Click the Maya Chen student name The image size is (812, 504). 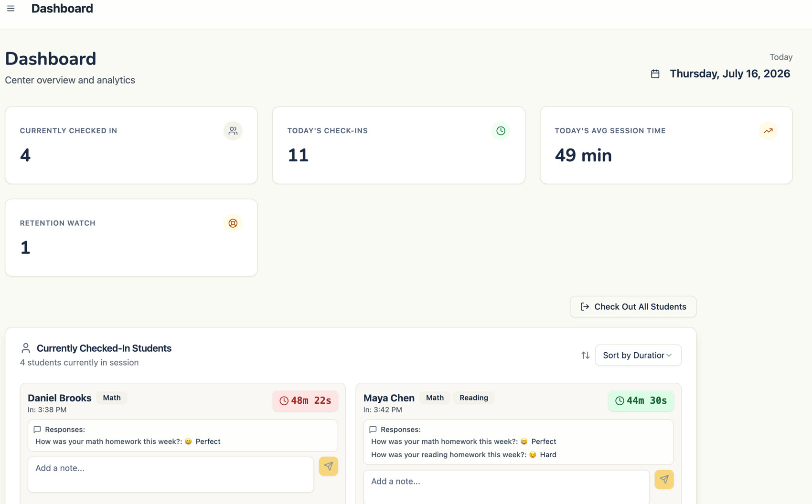point(389,398)
